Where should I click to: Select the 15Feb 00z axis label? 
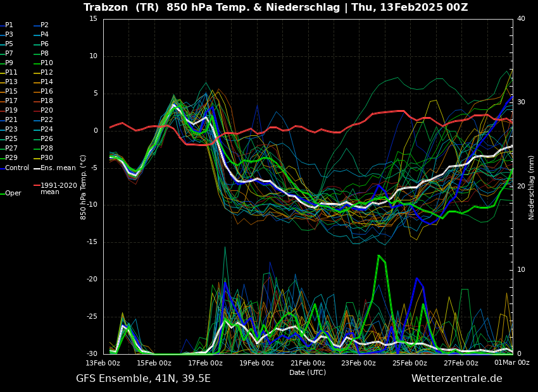(x=154, y=363)
